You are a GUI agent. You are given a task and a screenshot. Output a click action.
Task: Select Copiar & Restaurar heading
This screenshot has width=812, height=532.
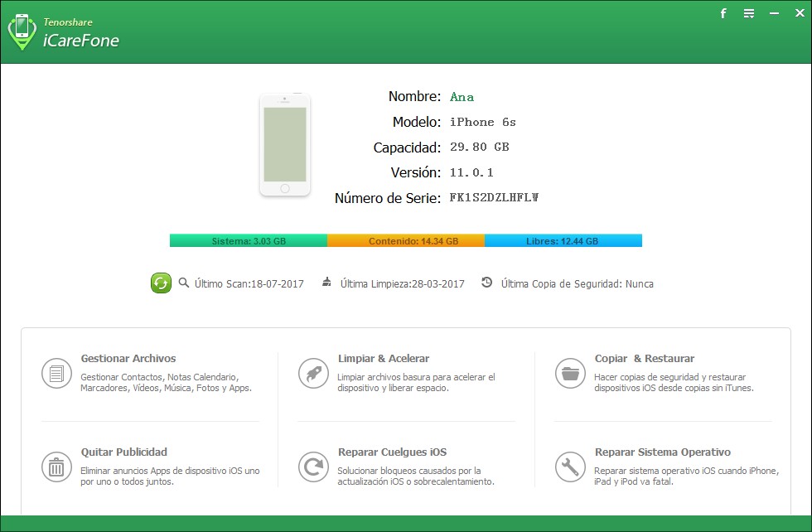(x=645, y=359)
